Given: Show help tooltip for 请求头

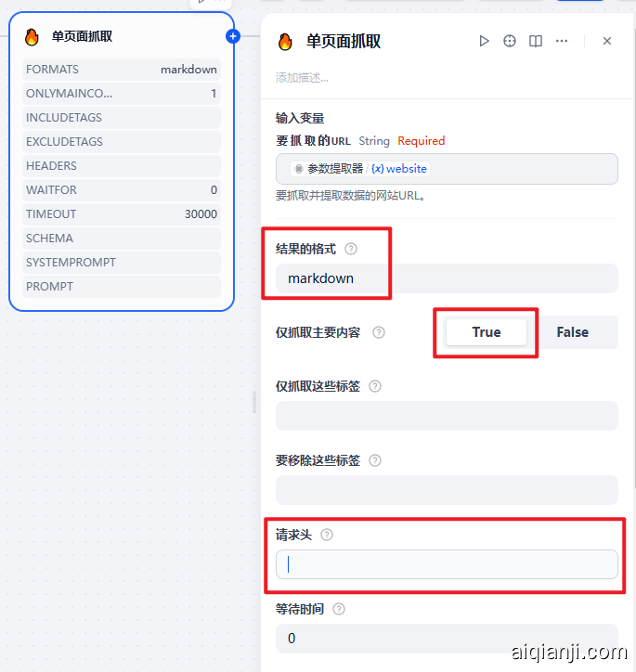Looking at the screenshot, I should 327,535.
